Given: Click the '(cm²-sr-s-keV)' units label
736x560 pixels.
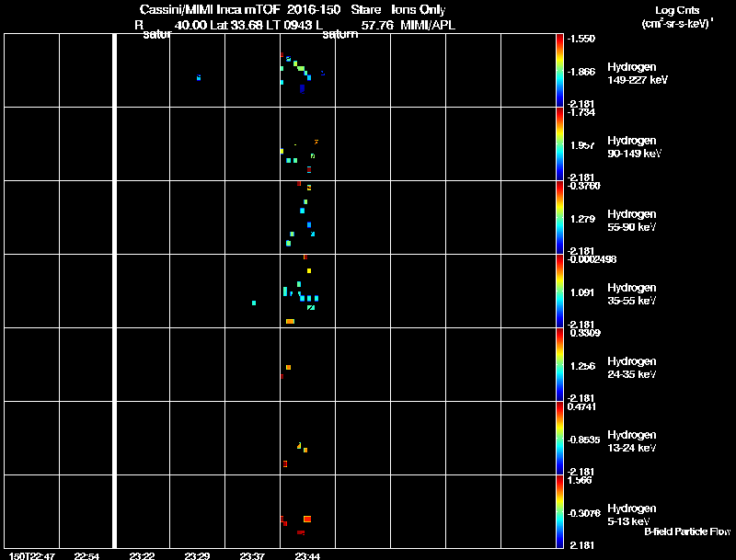Looking at the screenshot, I should (x=676, y=24).
